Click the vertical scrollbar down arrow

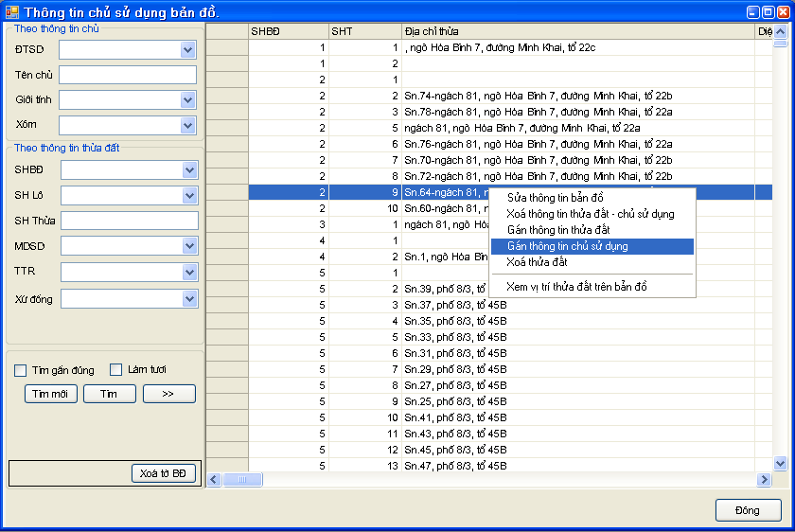coord(780,464)
